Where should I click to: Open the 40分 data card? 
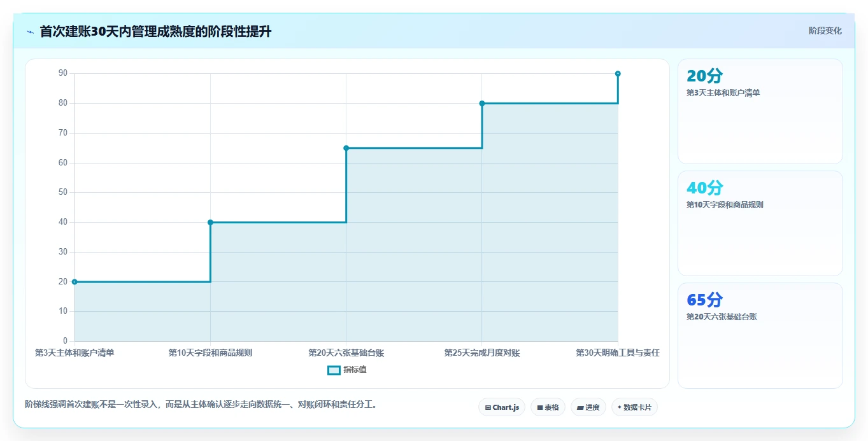click(x=760, y=223)
